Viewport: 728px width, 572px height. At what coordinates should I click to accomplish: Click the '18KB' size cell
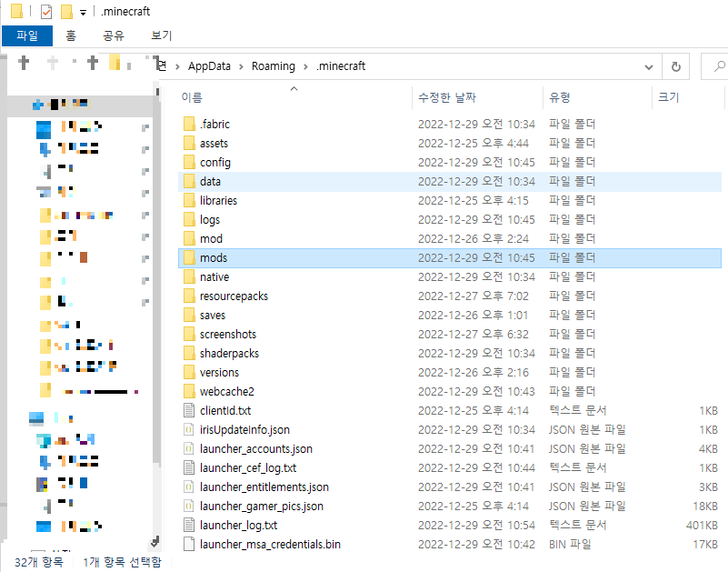pyautogui.click(x=705, y=506)
